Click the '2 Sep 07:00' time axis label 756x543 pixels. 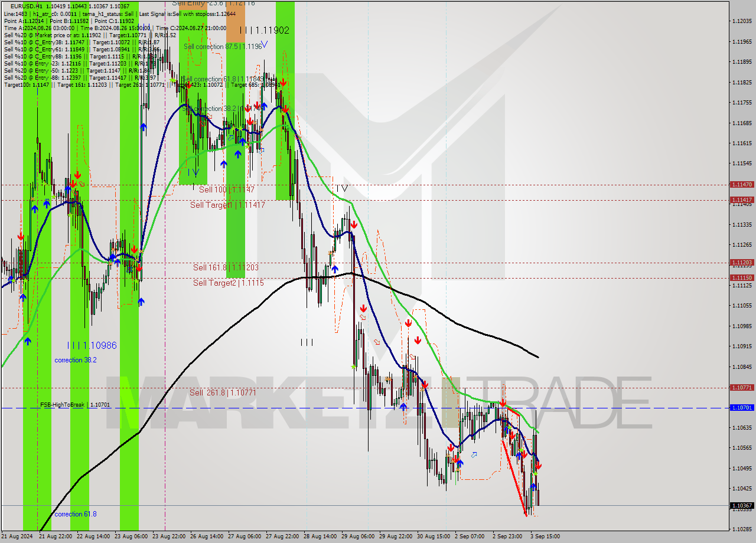pos(470,537)
